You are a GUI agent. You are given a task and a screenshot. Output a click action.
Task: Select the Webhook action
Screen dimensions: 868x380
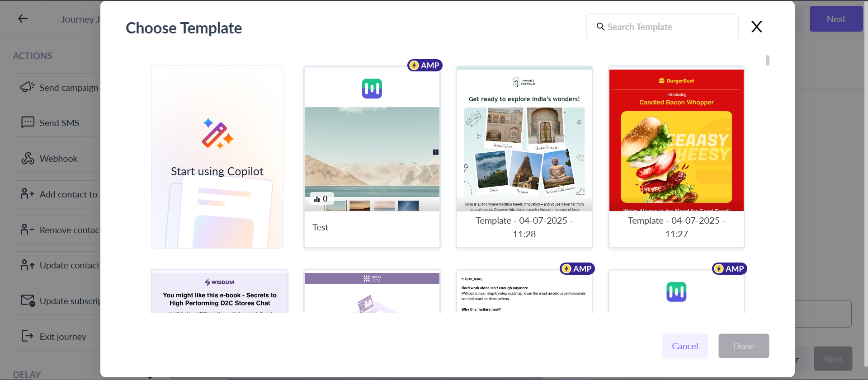(x=57, y=159)
